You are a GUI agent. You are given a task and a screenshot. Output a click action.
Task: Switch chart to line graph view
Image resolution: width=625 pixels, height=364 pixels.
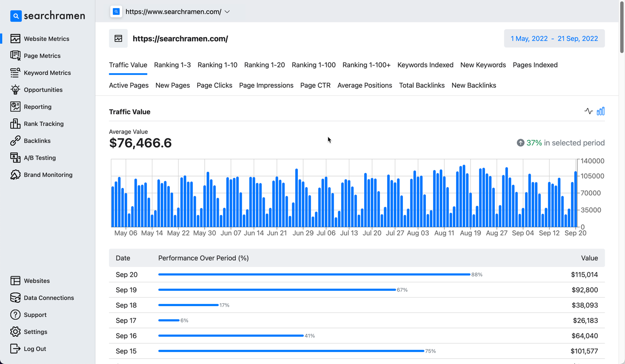(x=588, y=111)
